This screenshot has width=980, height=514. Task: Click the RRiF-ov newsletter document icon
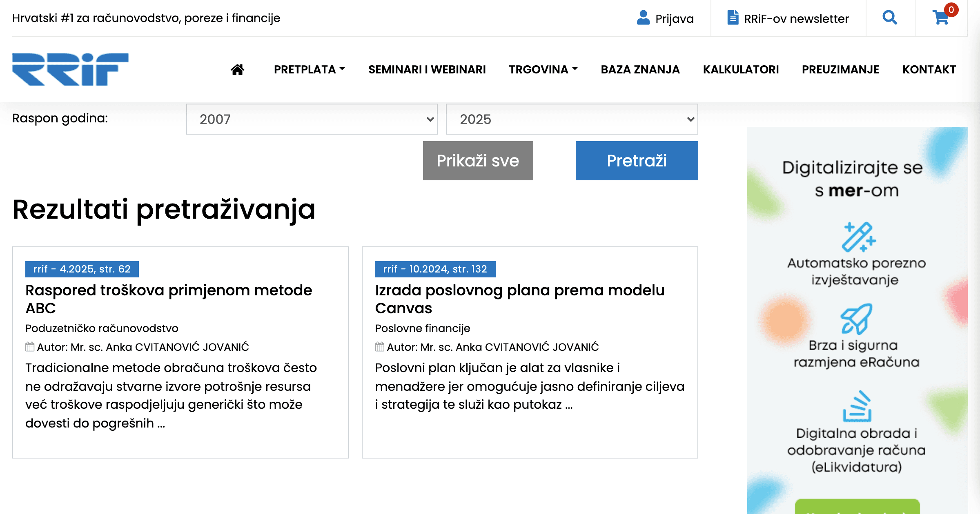click(x=733, y=18)
